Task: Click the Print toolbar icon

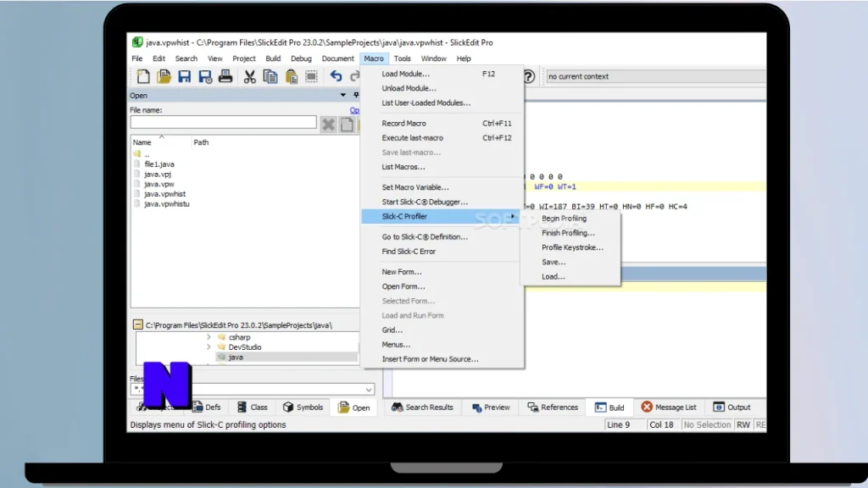Action: (x=225, y=76)
